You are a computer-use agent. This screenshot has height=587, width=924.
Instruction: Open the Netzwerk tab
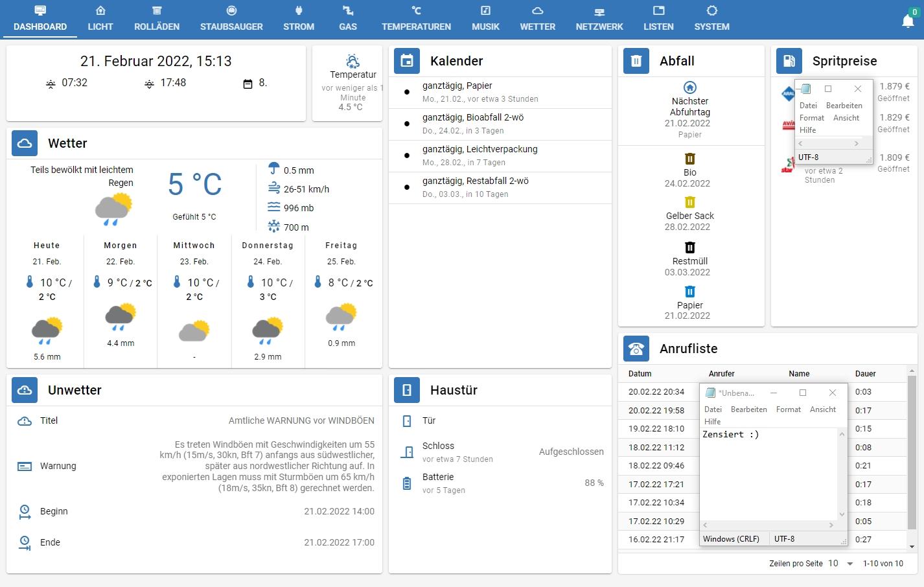599,19
